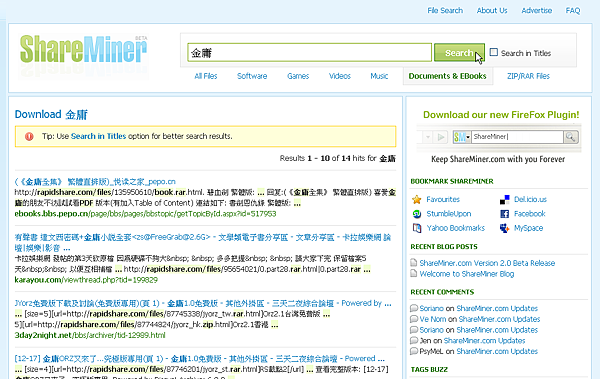Select the ZIP/RAR Files tab
Viewport: 600px width, 379px height.
[528, 76]
